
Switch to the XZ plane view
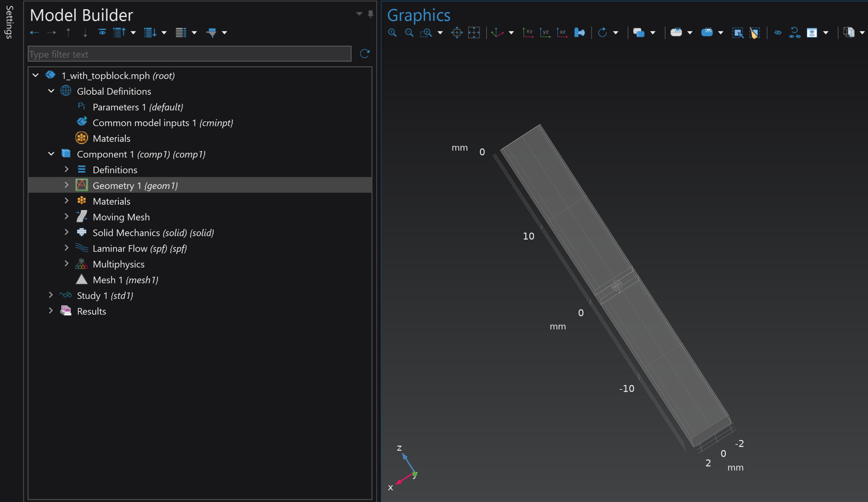pyautogui.click(x=562, y=33)
